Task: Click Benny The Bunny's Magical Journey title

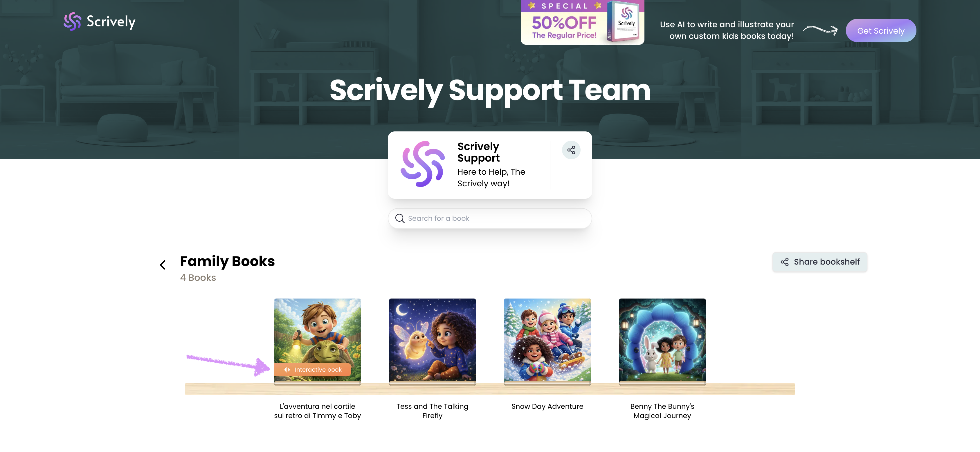Action: click(662, 411)
